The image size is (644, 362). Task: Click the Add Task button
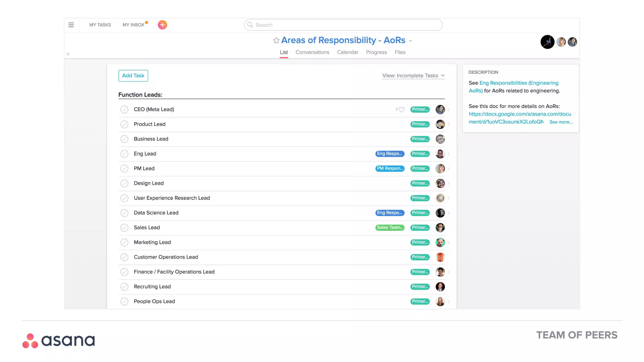133,75
